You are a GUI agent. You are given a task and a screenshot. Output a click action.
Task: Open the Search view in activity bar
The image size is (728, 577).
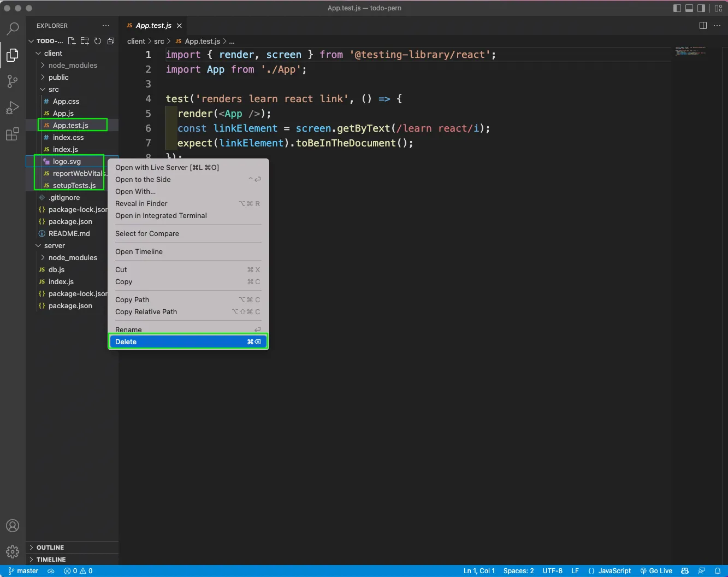coord(13,28)
